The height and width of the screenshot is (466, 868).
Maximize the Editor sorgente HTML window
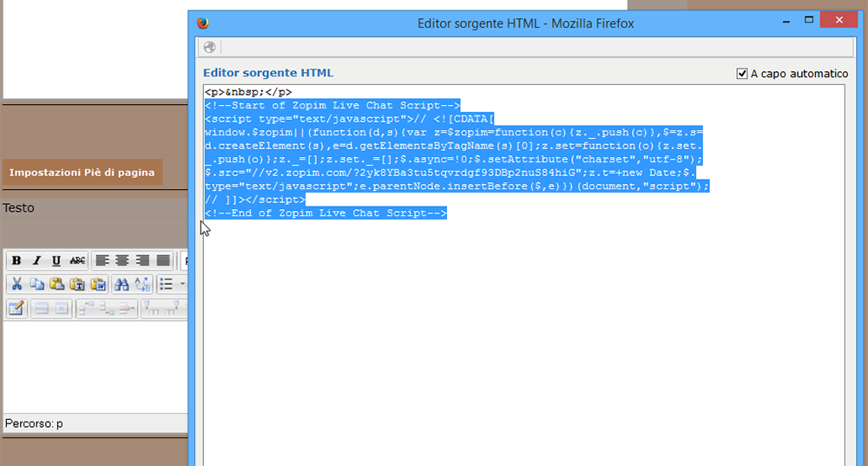click(809, 20)
